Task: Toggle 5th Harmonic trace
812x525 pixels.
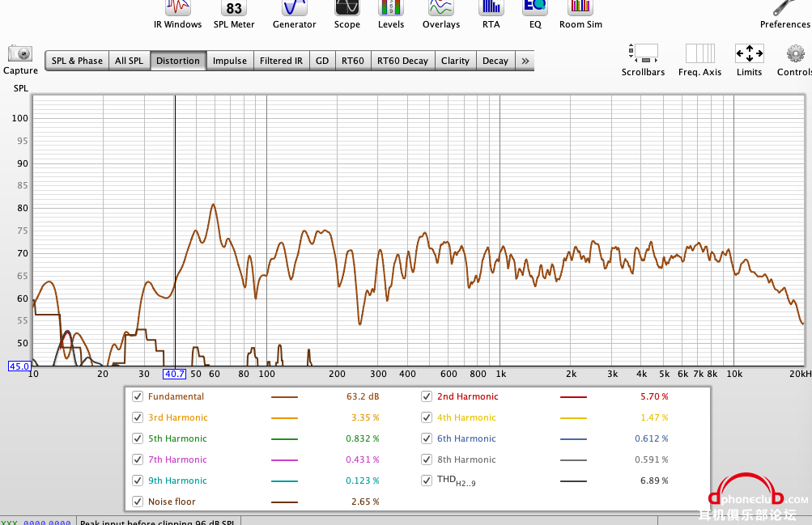Action: point(138,438)
